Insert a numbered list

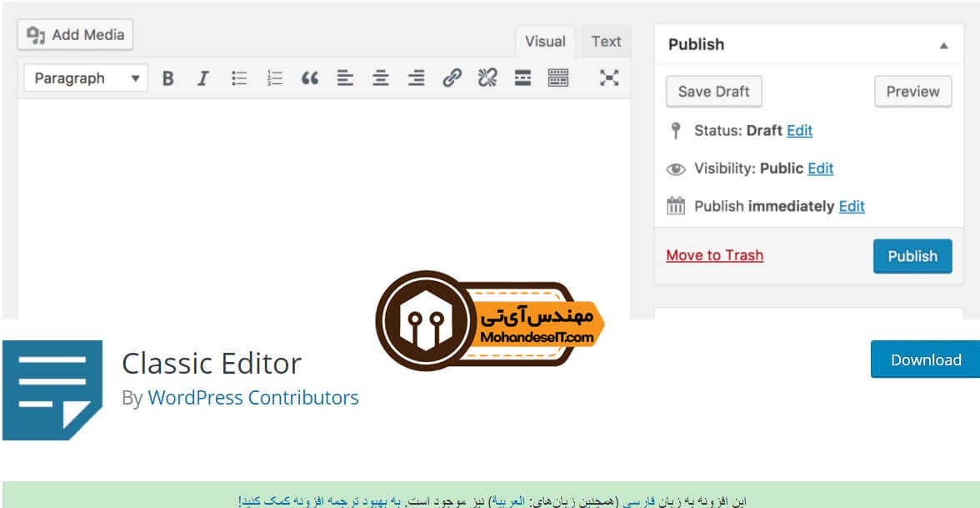(x=274, y=78)
